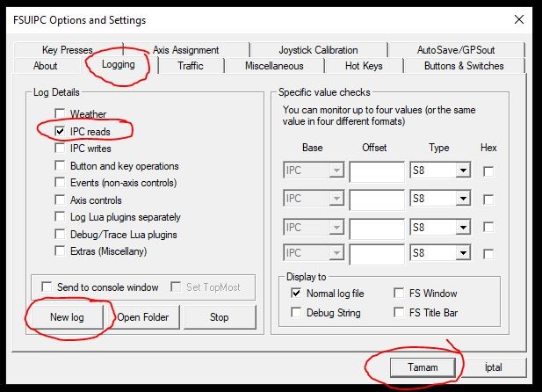The height and width of the screenshot is (392, 542).
Task: Tick the second row Hex checkbox
Action: coord(488,200)
